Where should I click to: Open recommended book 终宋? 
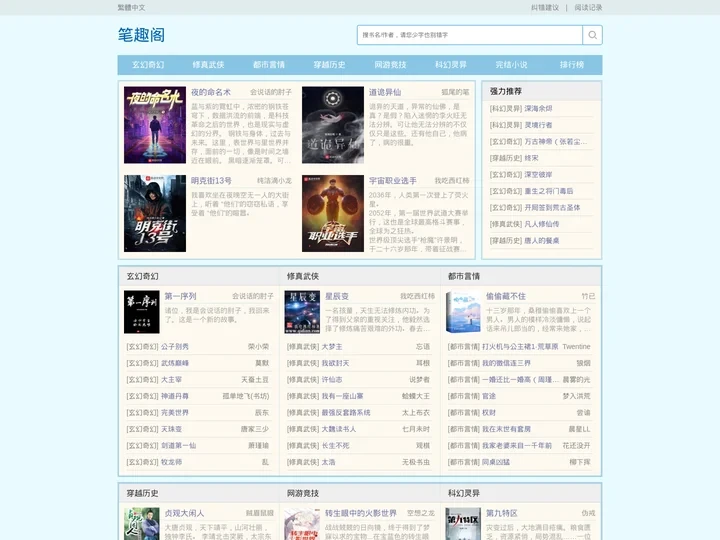coord(531,158)
